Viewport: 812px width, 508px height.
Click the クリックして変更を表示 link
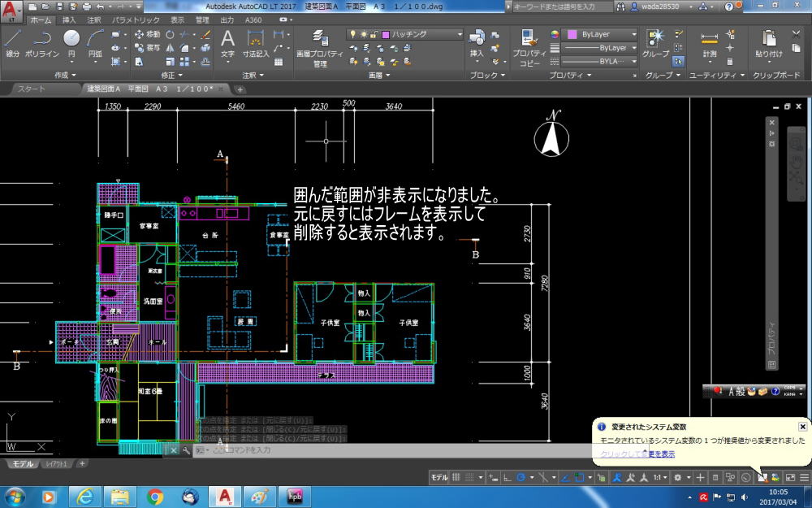point(637,454)
